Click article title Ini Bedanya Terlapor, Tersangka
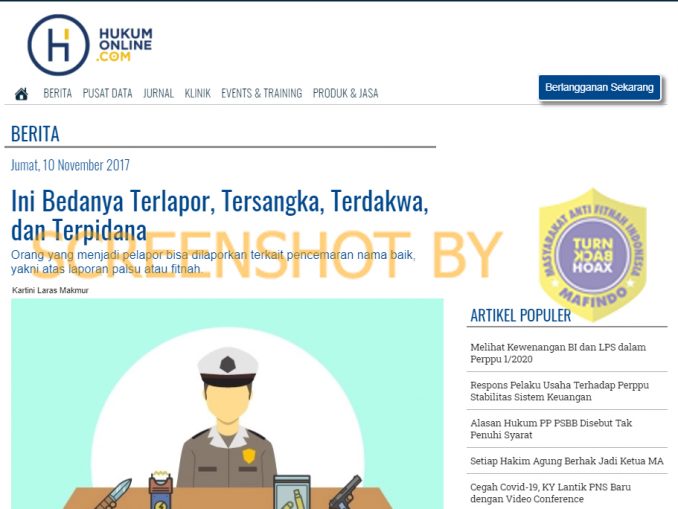678x509 pixels. coord(220,215)
